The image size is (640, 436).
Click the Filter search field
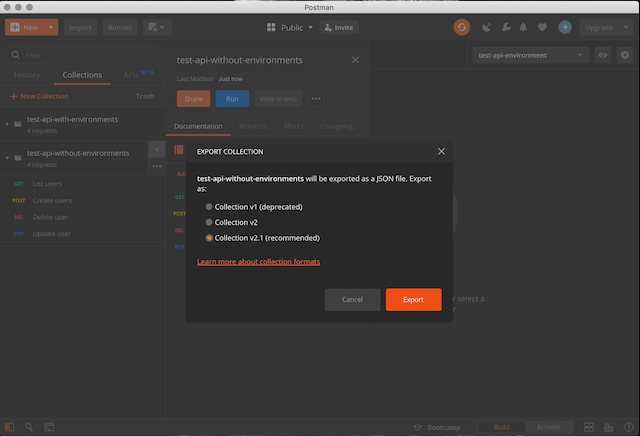[x=82, y=55]
